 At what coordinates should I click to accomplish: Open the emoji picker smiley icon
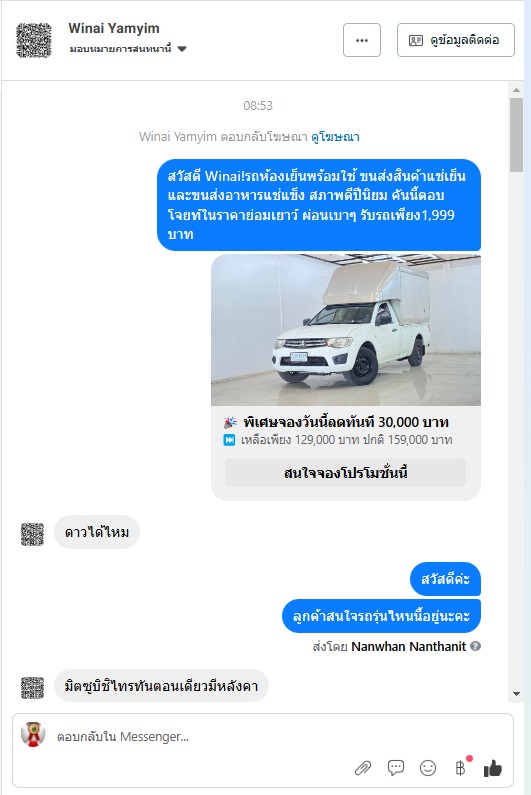428,768
